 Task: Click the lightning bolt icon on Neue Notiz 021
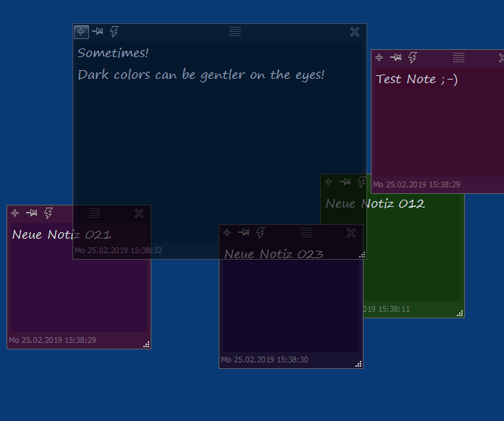coord(49,213)
